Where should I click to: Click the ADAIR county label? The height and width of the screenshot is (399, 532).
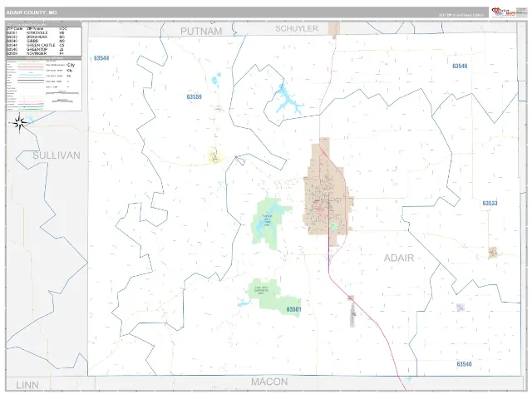[399, 258]
